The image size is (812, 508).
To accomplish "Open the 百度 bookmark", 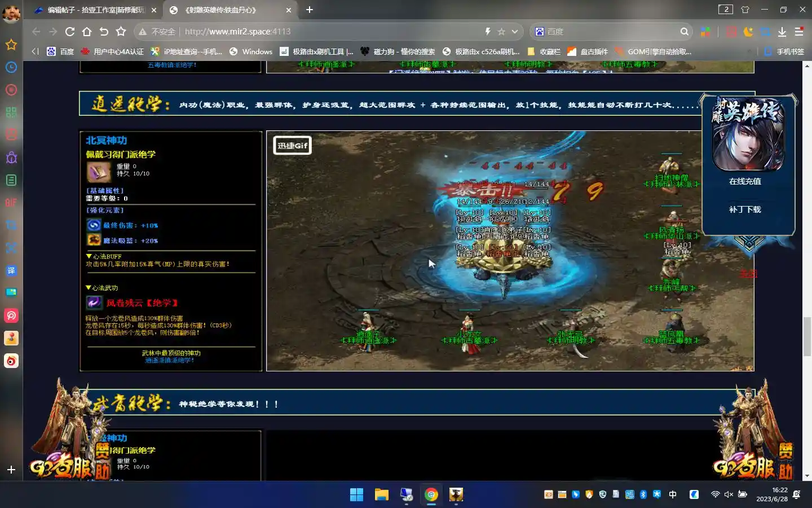I will (60, 51).
